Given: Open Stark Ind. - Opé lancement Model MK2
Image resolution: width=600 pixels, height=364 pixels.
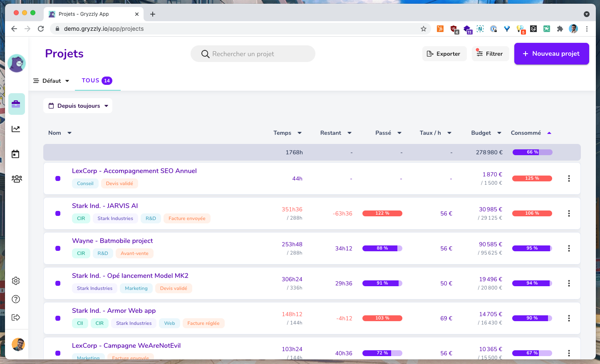Looking at the screenshot, I should (130, 276).
